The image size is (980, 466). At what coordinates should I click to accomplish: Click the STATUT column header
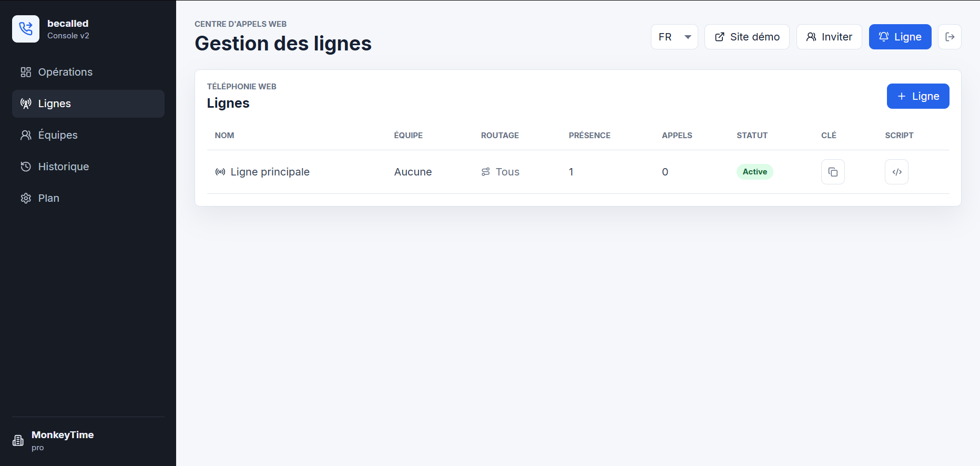tap(752, 136)
